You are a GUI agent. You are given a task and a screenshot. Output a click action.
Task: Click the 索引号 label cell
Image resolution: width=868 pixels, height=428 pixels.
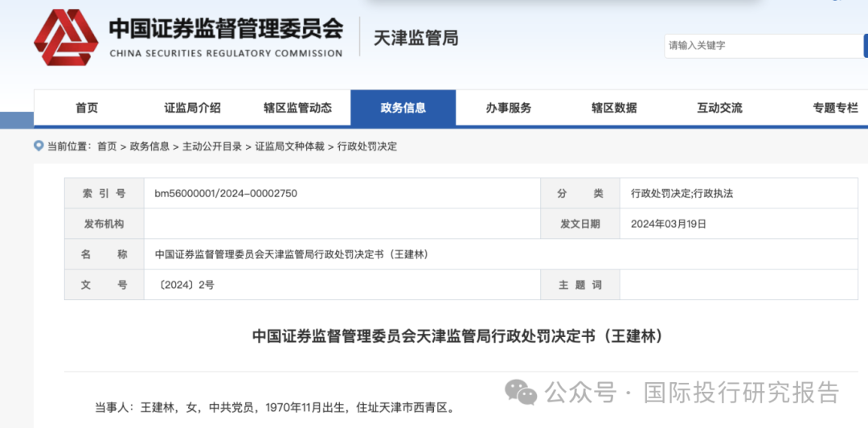[x=104, y=194]
